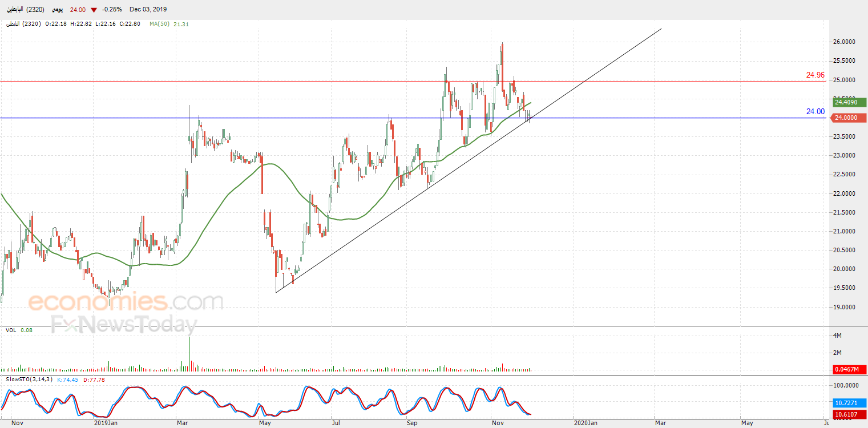Viewport: 868px width, 428px height.
Task: Click the 26.0000 price axis label
Action: click(x=845, y=42)
